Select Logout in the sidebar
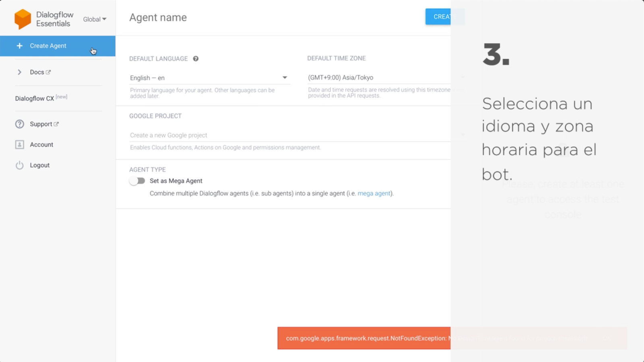Viewport: 644px width, 362px height. click(39, 165)
